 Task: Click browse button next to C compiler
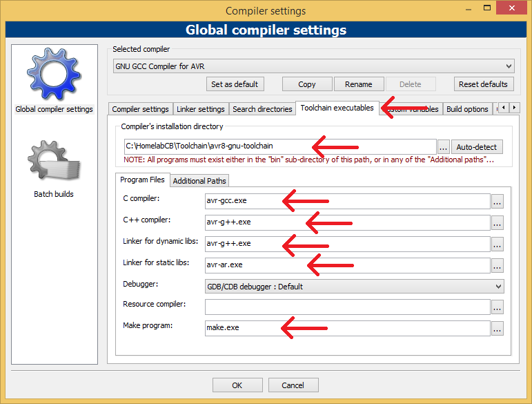tap(497, 201)
